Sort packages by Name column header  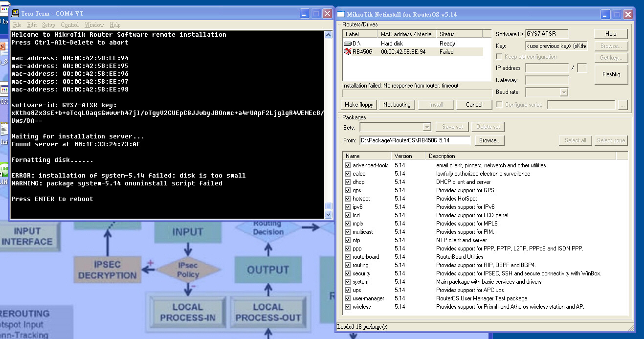(x=367, y=156)
